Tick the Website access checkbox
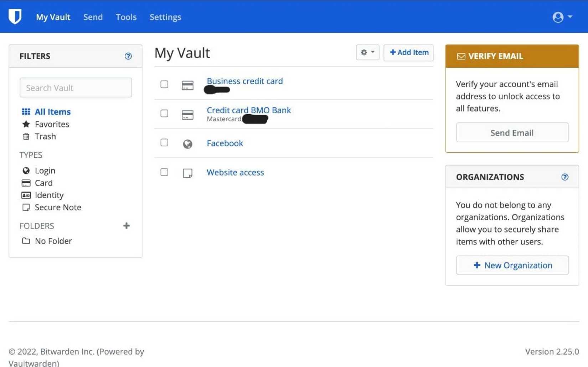 click(x=164, y=172)
